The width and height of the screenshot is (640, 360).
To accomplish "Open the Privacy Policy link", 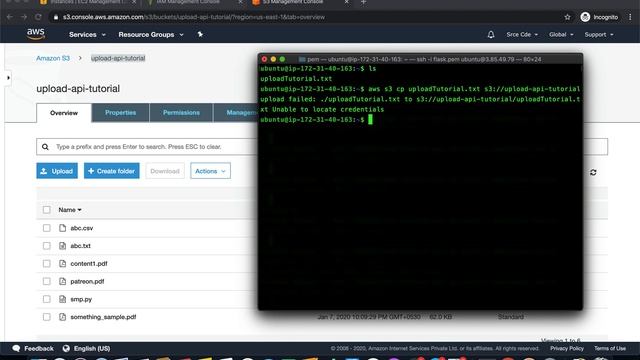I will point(567,348).
